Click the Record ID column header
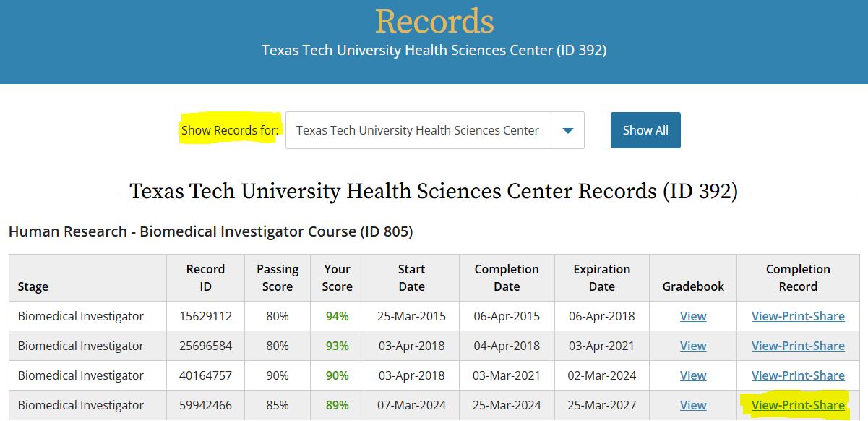The height and width of the screenshot is (421, 868). point(206,278)
